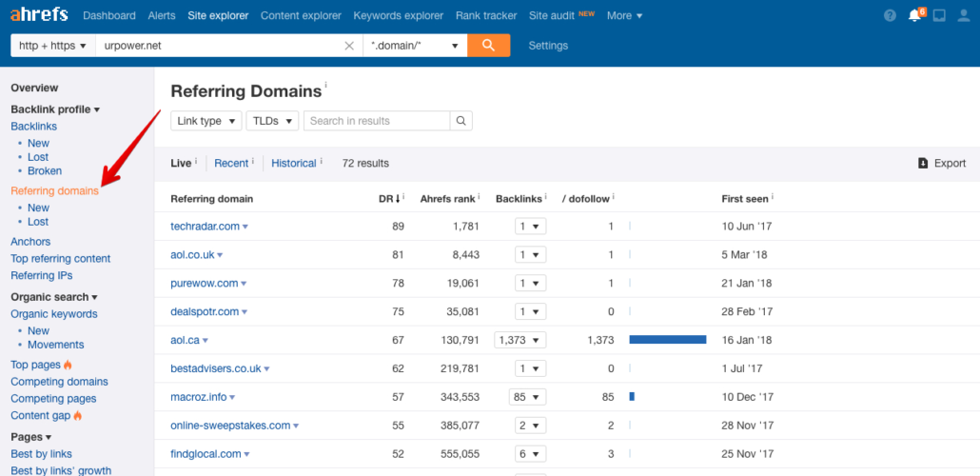
Task: Click the orange search magnifier button
Action: coord(489,46)
